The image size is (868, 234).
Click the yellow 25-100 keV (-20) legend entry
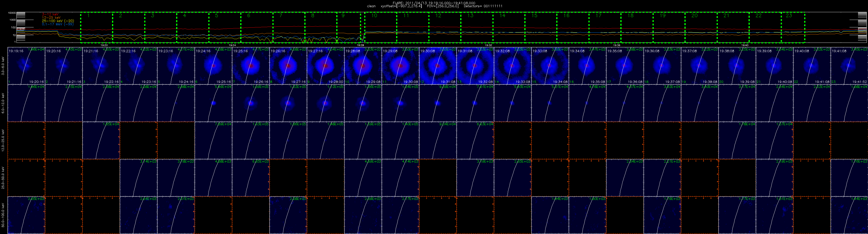[x=58, y=21]
